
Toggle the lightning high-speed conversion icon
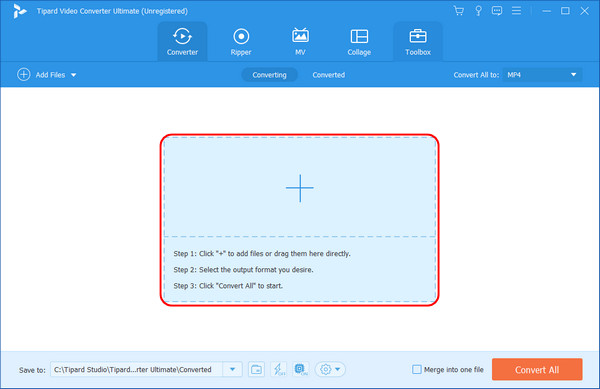pyautogui.click(x=279, y=369)
